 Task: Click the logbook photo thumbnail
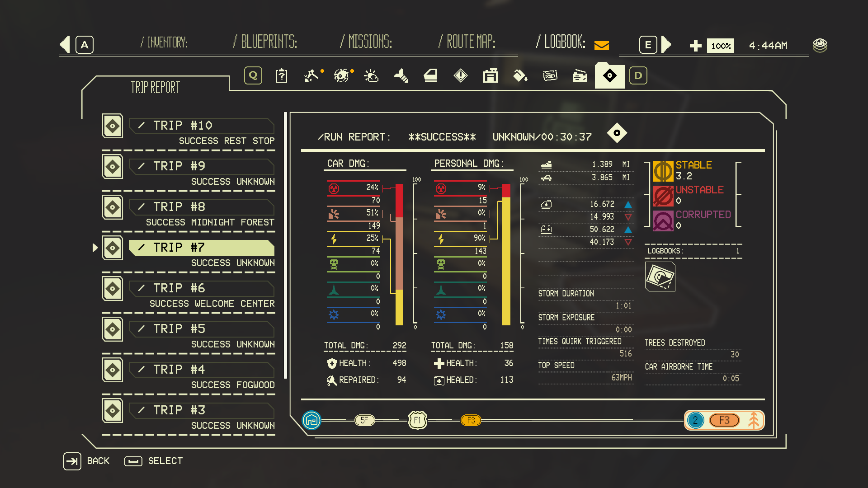(x=660, y=277)
